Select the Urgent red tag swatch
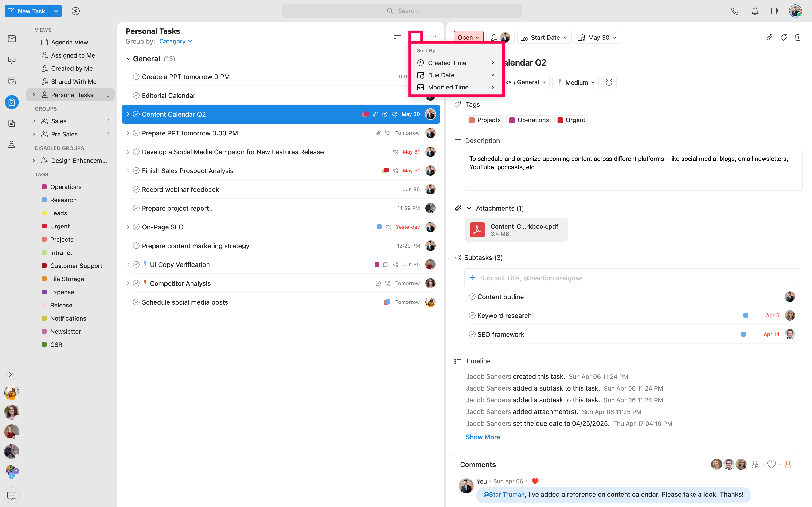This screenshot has width=812, height=507. pyautogui.click(x=44, y=226)
